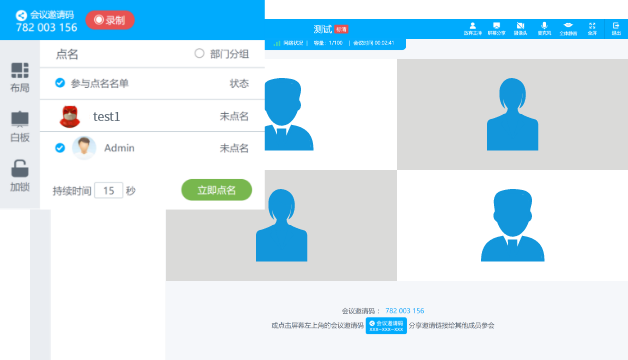Select the bottom-right male silhouette video tile

coord(513,225)
